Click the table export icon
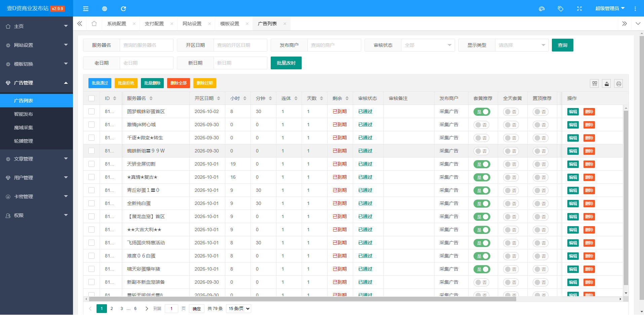The width and height of the screenshot is (644, 315). coord(607,83)
